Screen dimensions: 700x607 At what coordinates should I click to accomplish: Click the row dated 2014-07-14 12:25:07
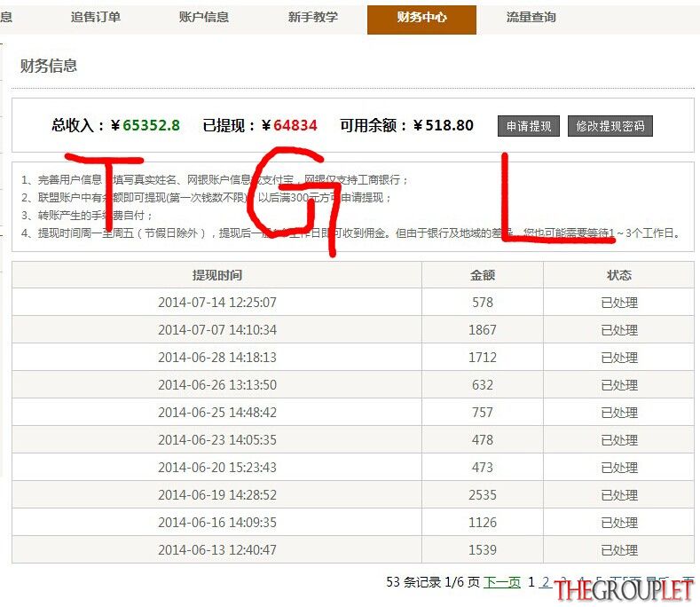[353, 303]
